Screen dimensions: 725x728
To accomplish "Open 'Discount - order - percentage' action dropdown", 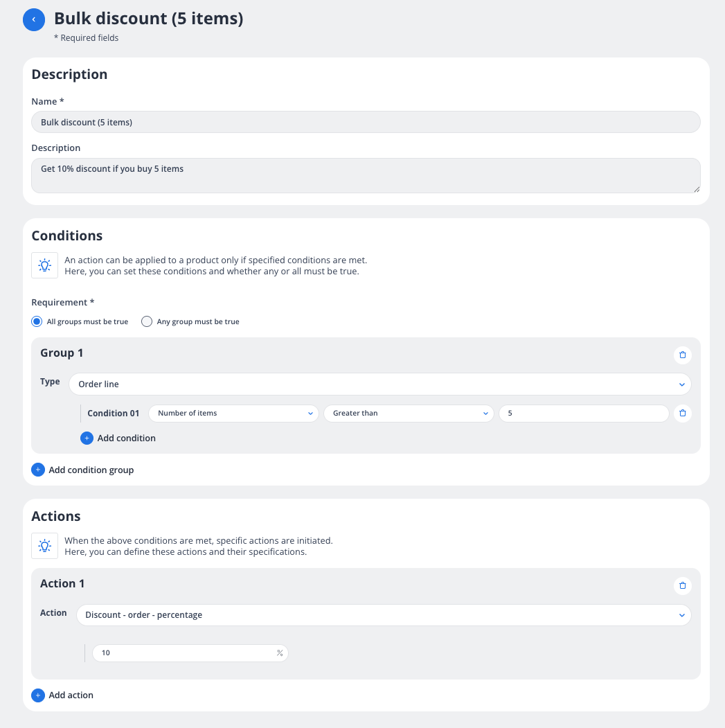I will (x=383, y=615).
